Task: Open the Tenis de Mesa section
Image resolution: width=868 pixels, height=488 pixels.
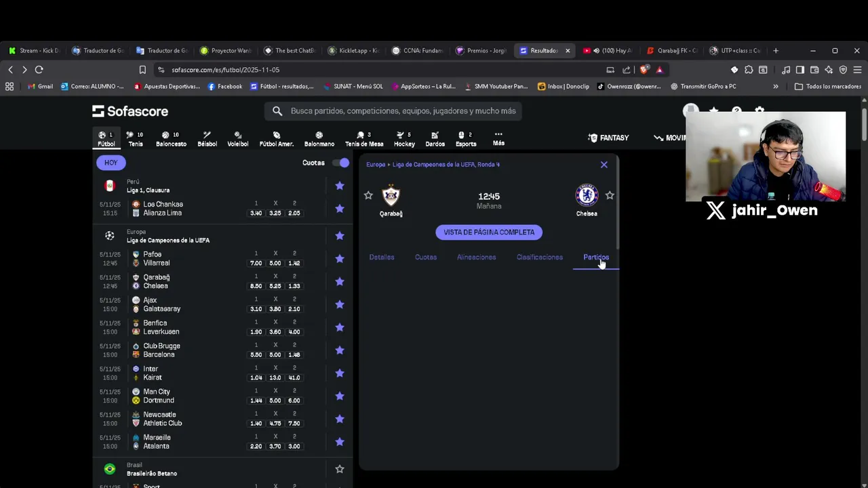Action: (363, 138)
